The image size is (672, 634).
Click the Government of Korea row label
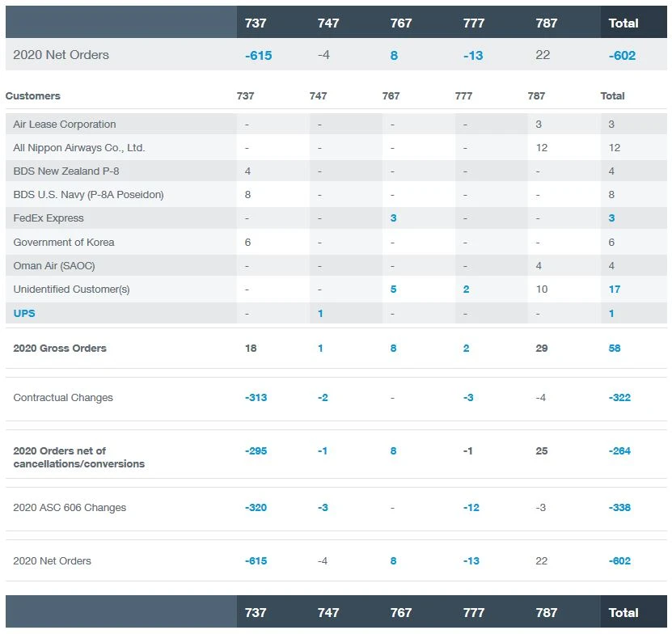click(64, 242)
